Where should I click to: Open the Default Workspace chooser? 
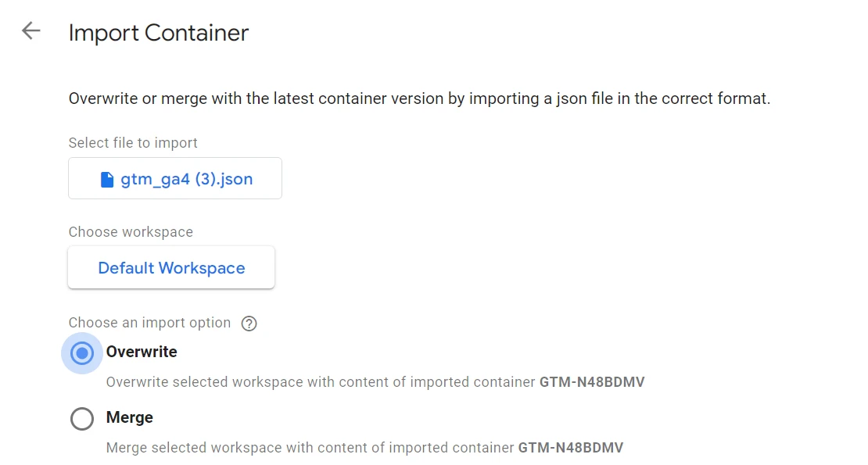(x=171, y=268)
